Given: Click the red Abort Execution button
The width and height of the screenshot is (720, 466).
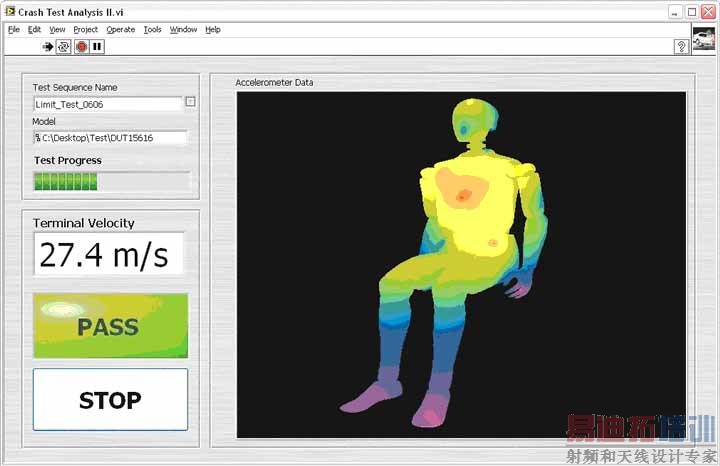Looking at the screenshot, I should coord(82,46).
